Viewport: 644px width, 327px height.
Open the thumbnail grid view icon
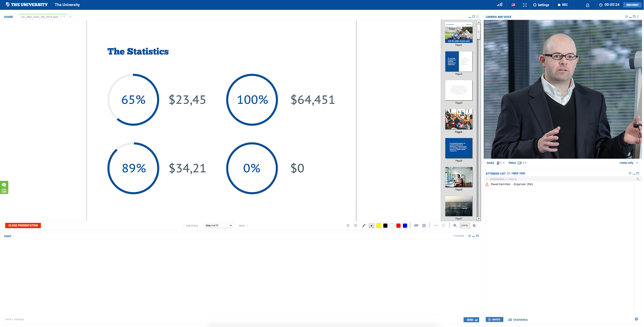coord(424,226)
